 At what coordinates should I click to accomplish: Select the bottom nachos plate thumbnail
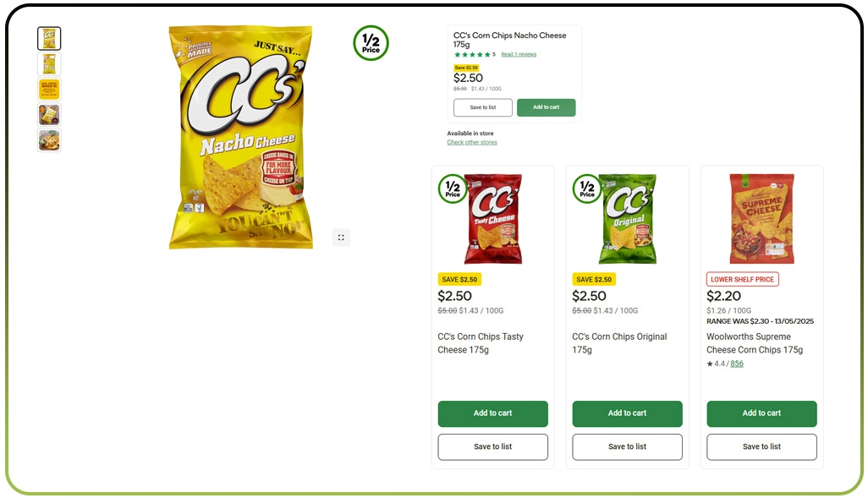click(48, 140)
